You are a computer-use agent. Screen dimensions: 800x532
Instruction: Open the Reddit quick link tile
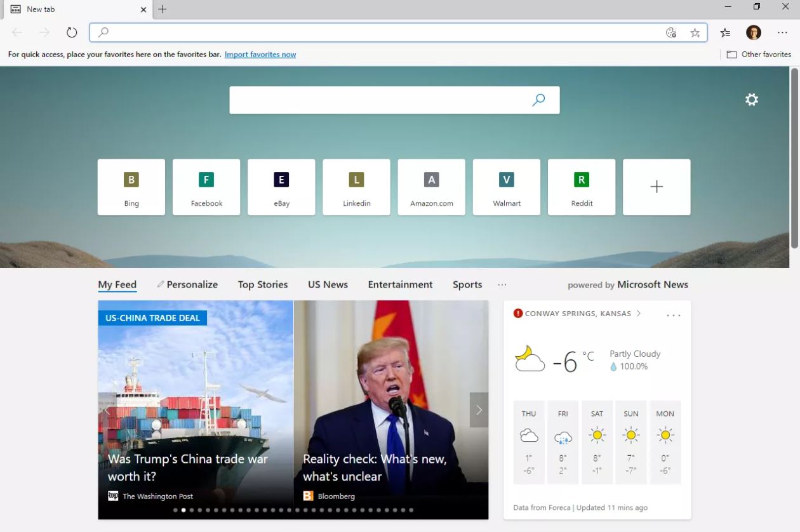click(x=582, y=187)
